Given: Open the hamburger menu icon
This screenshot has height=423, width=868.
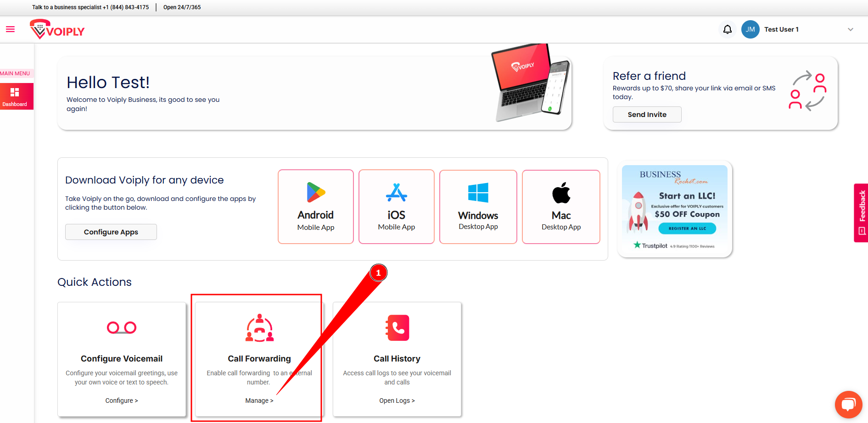Looking at the screenshot, I should [10, 29].
